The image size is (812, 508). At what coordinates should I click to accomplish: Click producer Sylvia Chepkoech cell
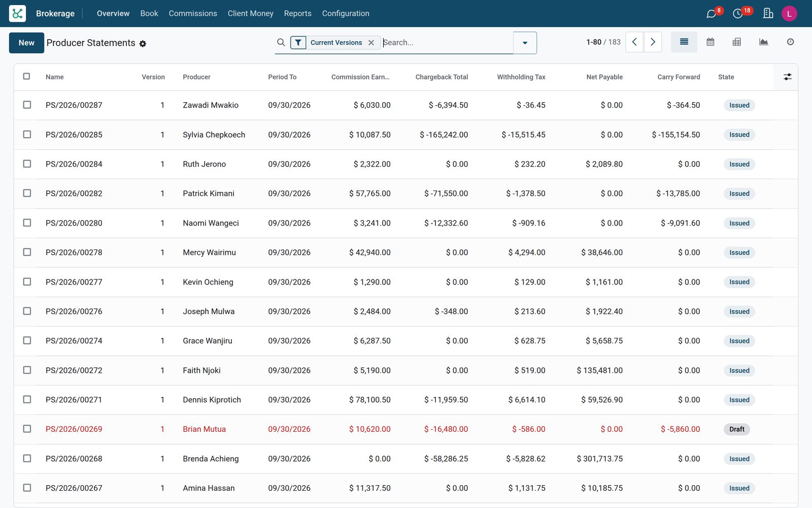pyautogui.click(x=214, y=135)
